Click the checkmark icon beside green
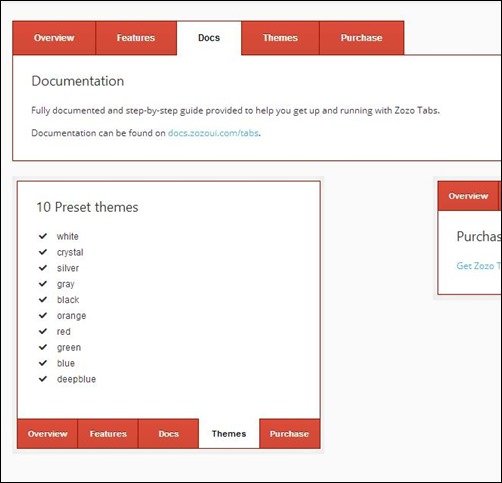Screen dimensions: 502x483 [x=43, y=347]
